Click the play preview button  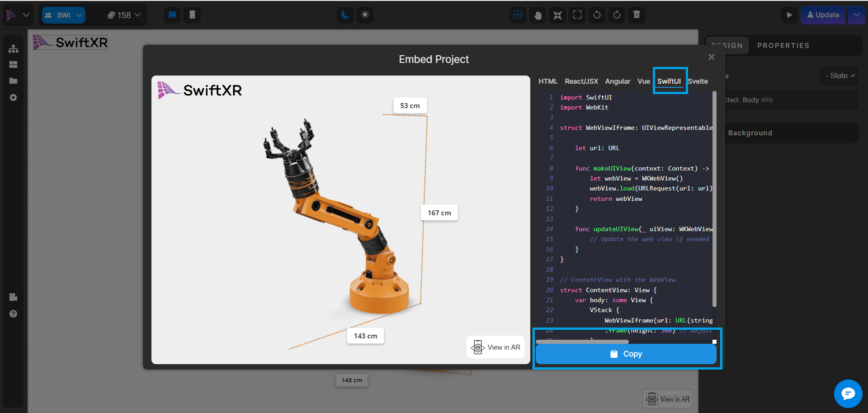pyautogui.click(x=789, y=15)
